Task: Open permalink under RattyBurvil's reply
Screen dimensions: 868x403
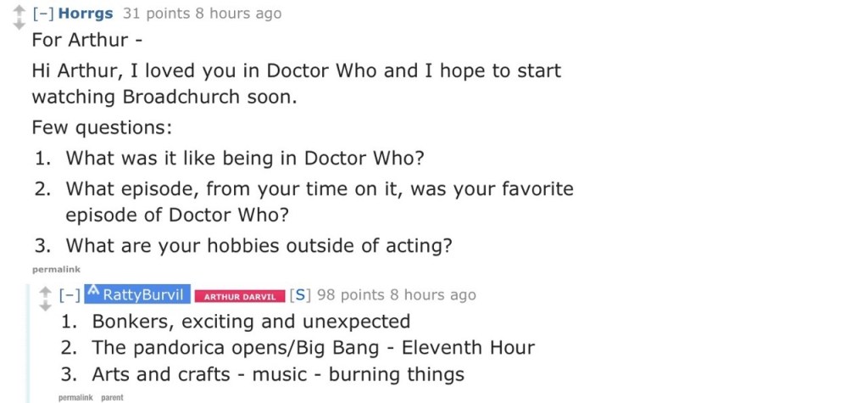Action: [x=75, y=397]
